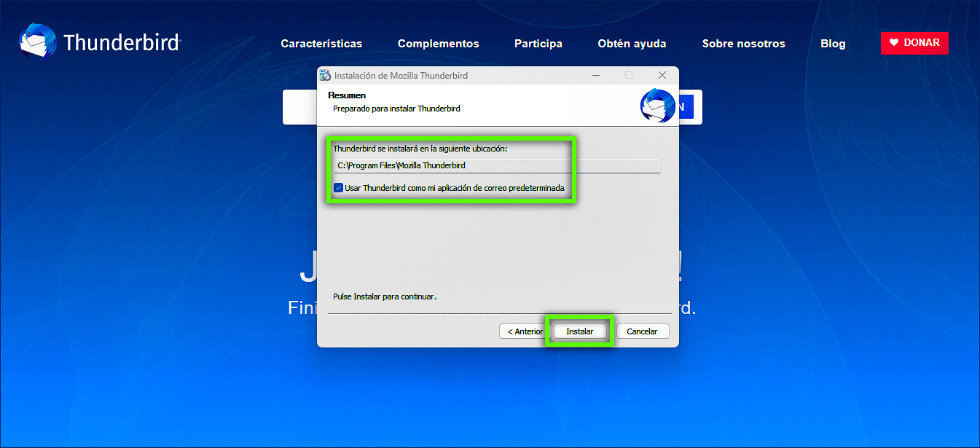Click the installer icon in the dialog title bar
The image size is (980, 448).
326,76
